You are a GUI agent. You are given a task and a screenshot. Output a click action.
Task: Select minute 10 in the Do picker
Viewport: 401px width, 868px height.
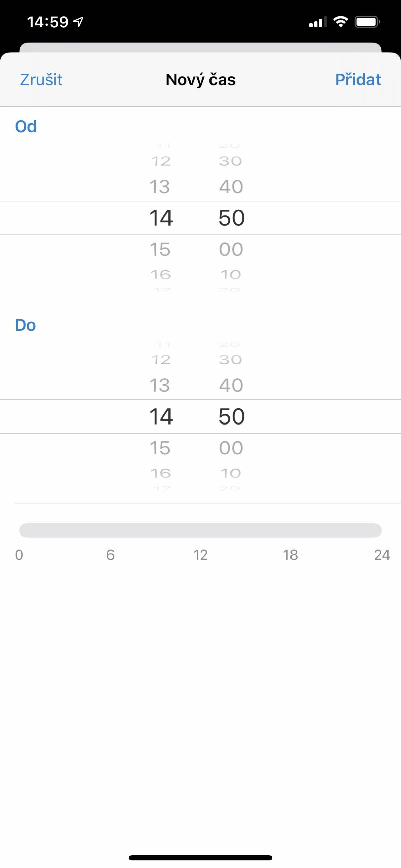[231, 473]
